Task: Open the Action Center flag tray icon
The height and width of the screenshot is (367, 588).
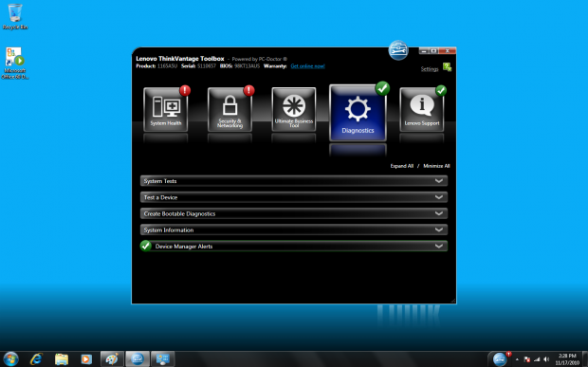Action: (527, 359)
